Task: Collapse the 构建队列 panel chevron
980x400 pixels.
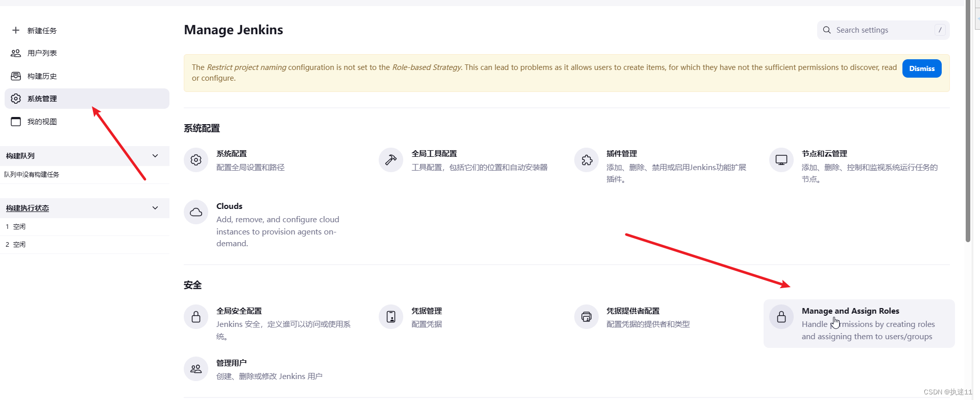Action: tap(155, 156)
